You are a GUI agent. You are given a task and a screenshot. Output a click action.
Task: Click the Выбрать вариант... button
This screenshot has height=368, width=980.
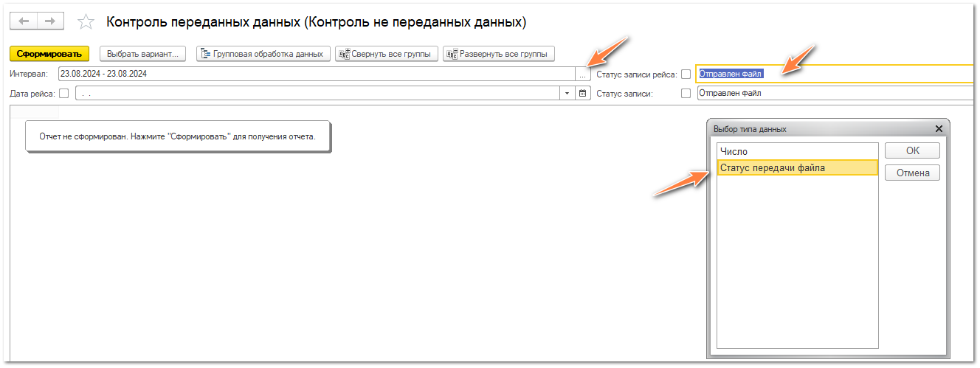[142, 54]
